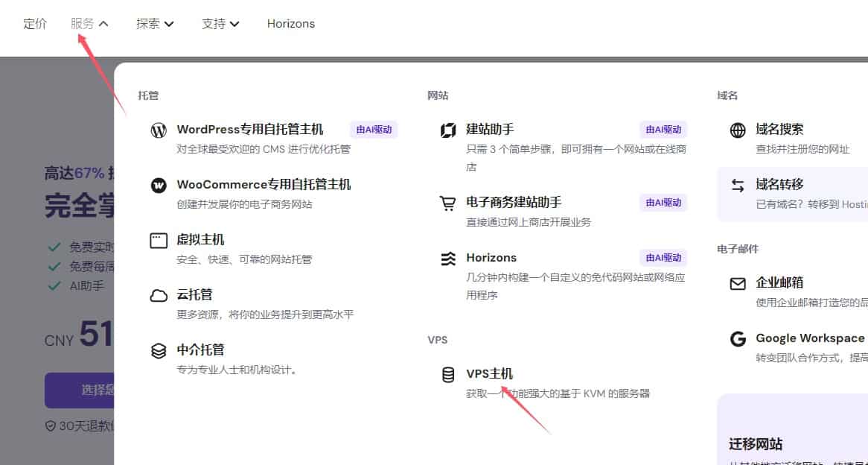The height and width of the screenshot is (465, 868).
Task: Expand the 支持 dropdown menu
Action: (220, 24)
